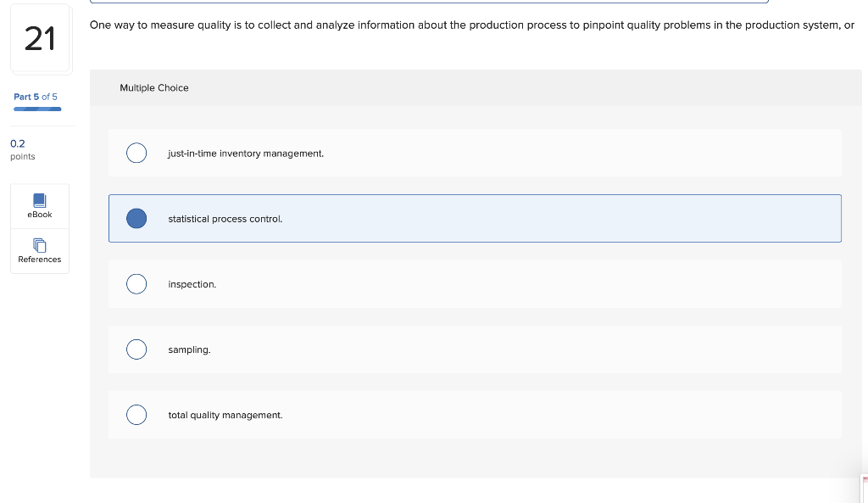Image resolution: width=868 pixels, height=503 pixels.
Task: Open the eBook icon
Action: tap(40, 200)
